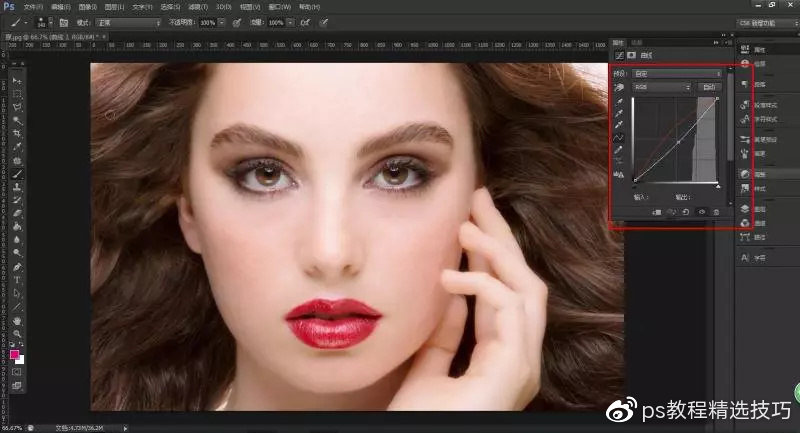
Task: Click the Auto button in Curves panel
Action: tap(709, 88)
